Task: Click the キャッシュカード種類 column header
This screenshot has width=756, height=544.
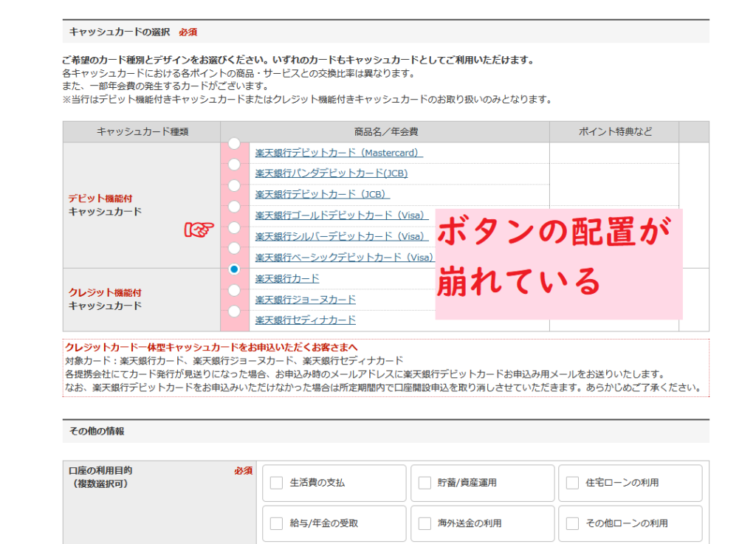Action: tap(142, 131)
